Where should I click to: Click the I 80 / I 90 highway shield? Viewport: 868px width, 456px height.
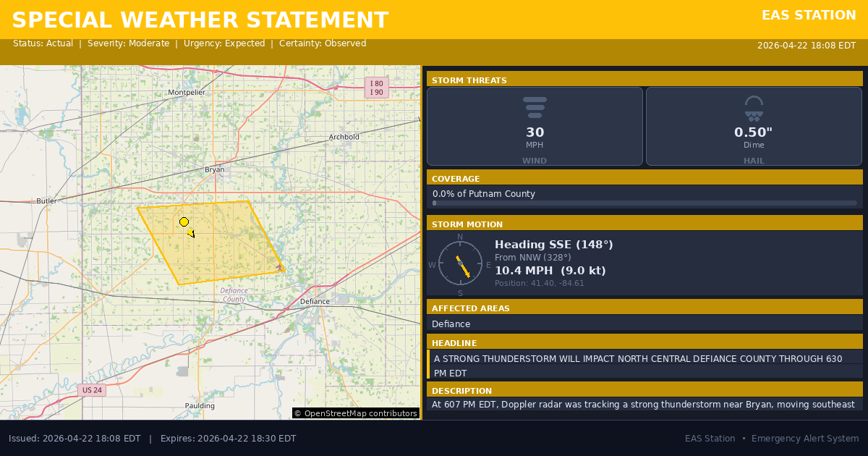coord(376,88)
